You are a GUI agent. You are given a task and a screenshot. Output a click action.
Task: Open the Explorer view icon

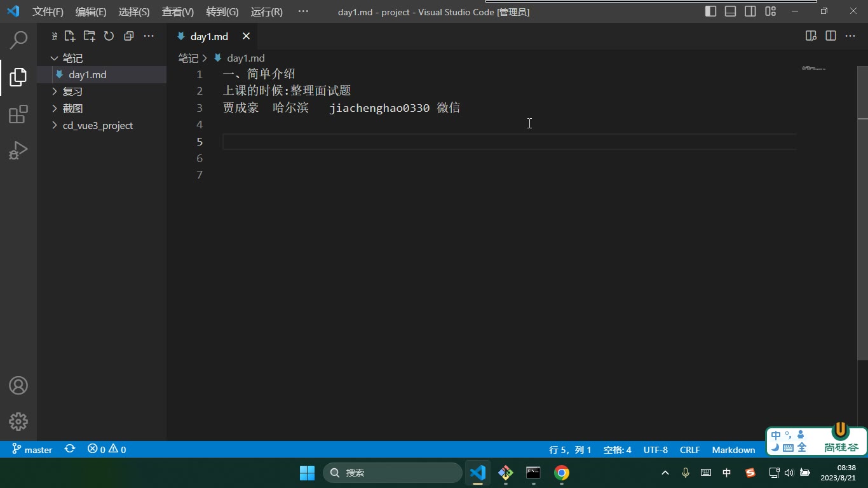pos(18,78)
